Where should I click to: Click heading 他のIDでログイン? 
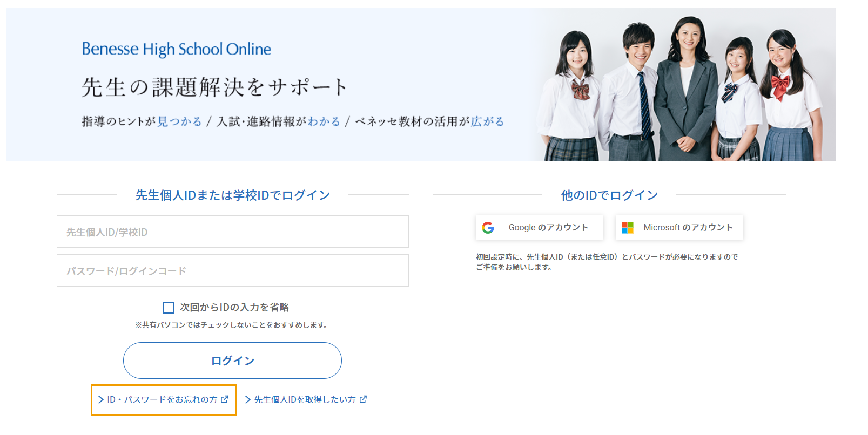609,195
